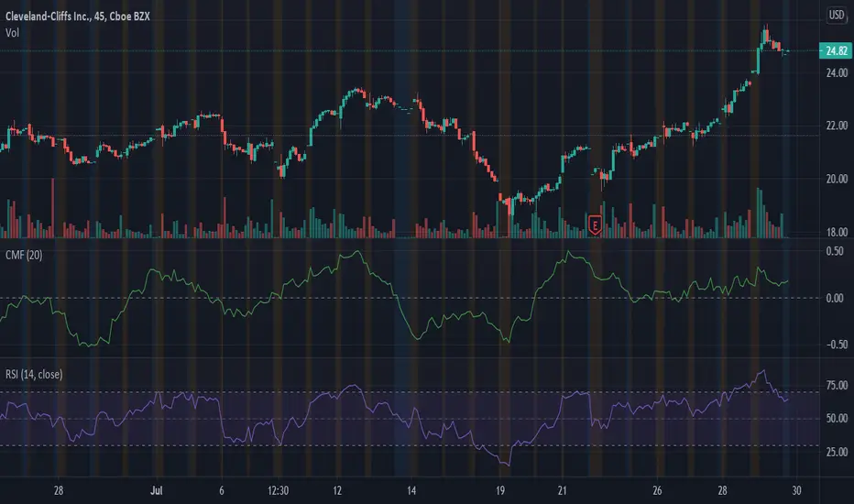Click the 20.00 price axis label
Screen dimensions: 854x504
pos(837,179)
